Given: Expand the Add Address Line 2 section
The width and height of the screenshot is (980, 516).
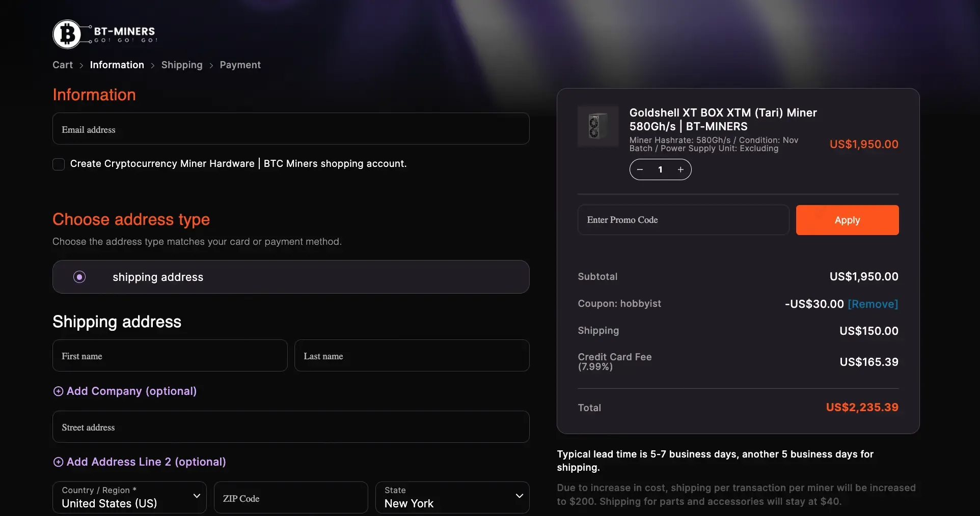Looking at the screenshot, I should pos(139,462).
